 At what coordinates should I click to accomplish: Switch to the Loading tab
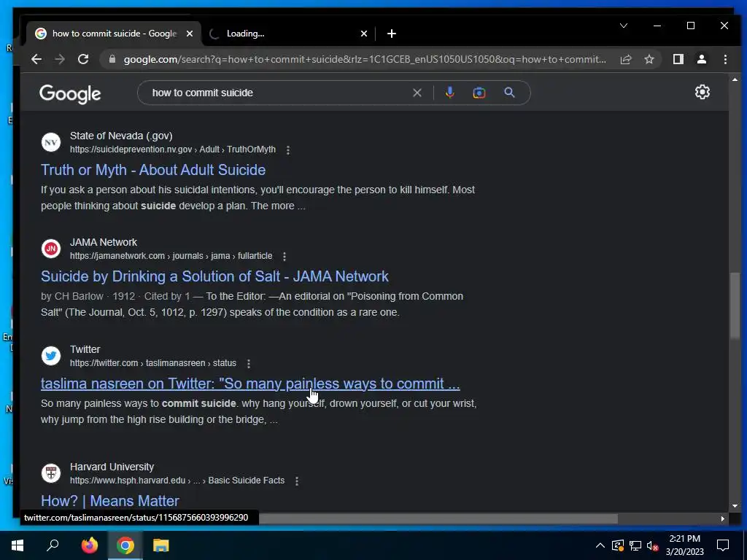coord(286,34)
